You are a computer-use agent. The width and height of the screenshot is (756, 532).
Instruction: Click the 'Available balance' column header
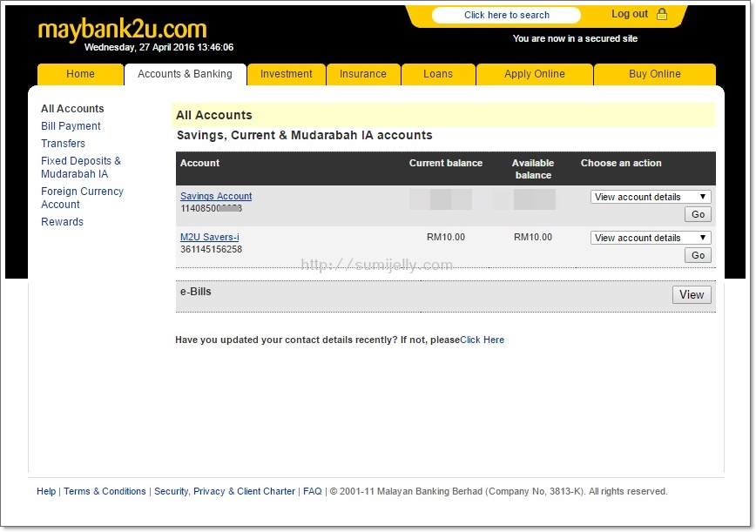tap(533, 169)
